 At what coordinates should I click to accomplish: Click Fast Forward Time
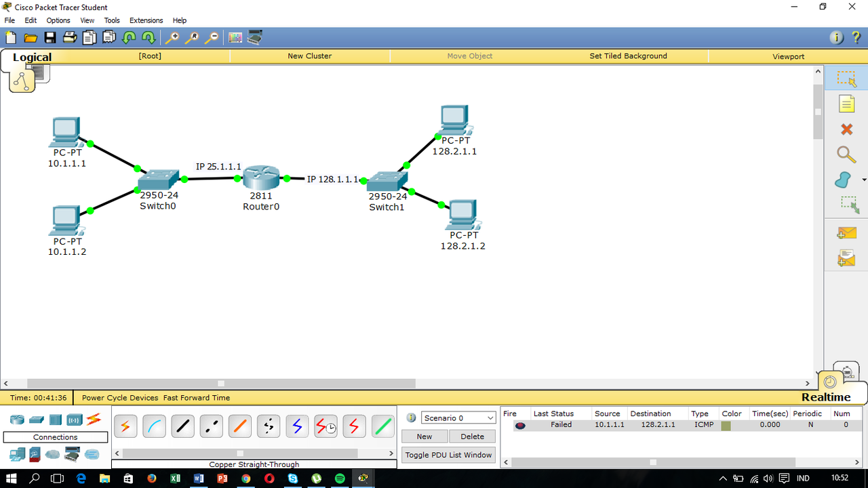[197, 398]
